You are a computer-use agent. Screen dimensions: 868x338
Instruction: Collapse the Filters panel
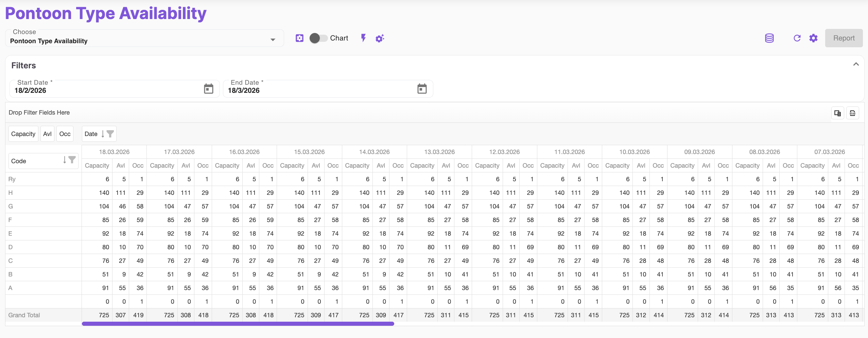(856, 64)
